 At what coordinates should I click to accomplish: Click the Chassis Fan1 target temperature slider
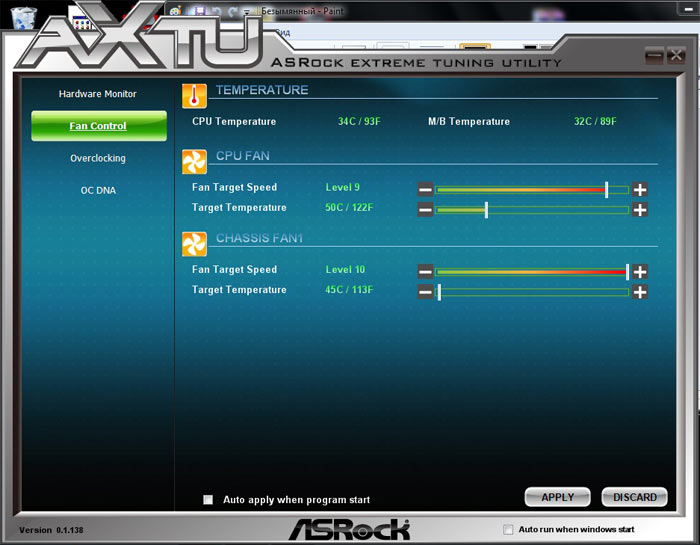click(x=532, y=292)
